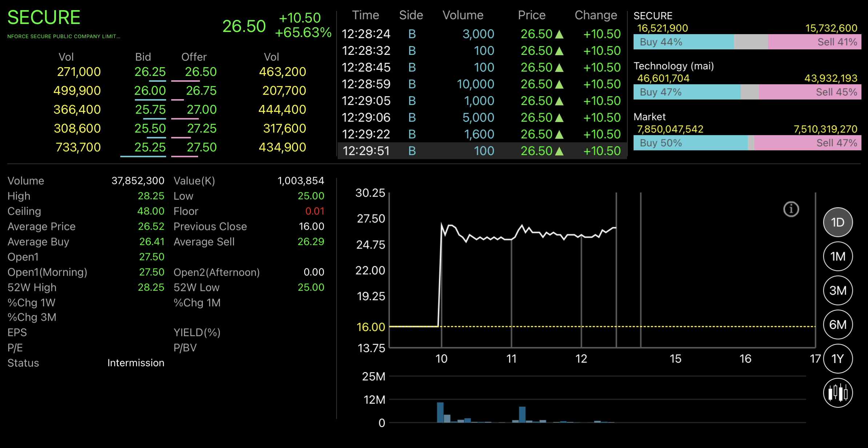868x448 pixels.
Task: Switch to candlestick chart view
Action: 838,393
